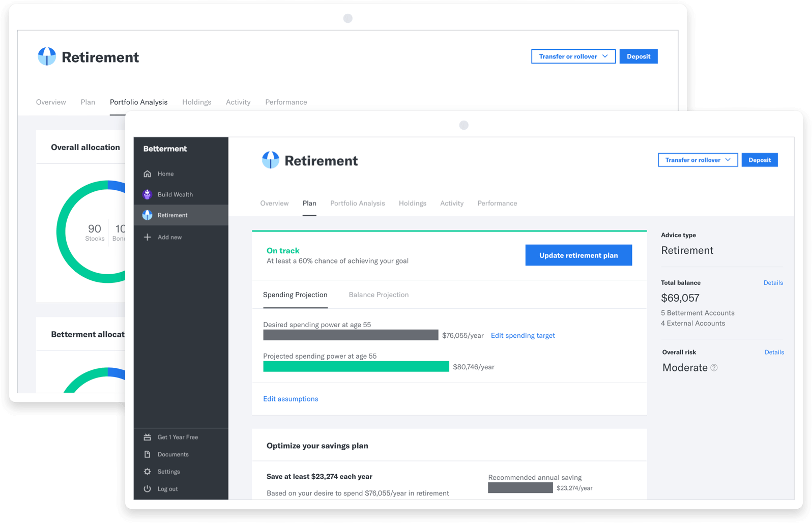
Task: Open Documents via the file icon
Action: 148,454
